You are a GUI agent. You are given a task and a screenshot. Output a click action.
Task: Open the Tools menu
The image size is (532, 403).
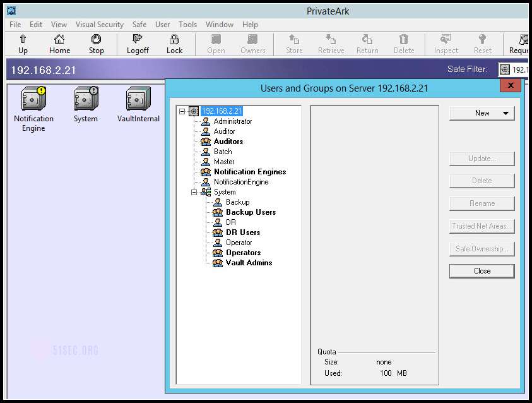tap(187, 25)
